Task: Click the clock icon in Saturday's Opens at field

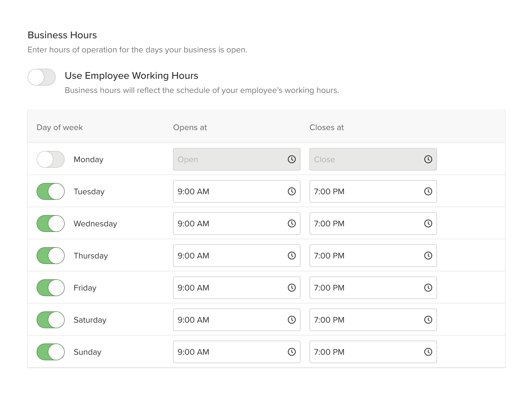Action: 292,320
